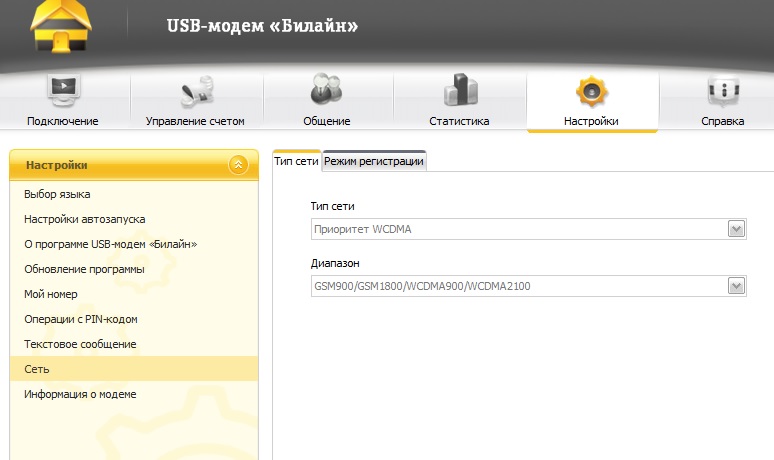The height and width of the screenshot is (460, 774).
Task: Switch to the Режим регистрации tab
Action: [374, 161]
